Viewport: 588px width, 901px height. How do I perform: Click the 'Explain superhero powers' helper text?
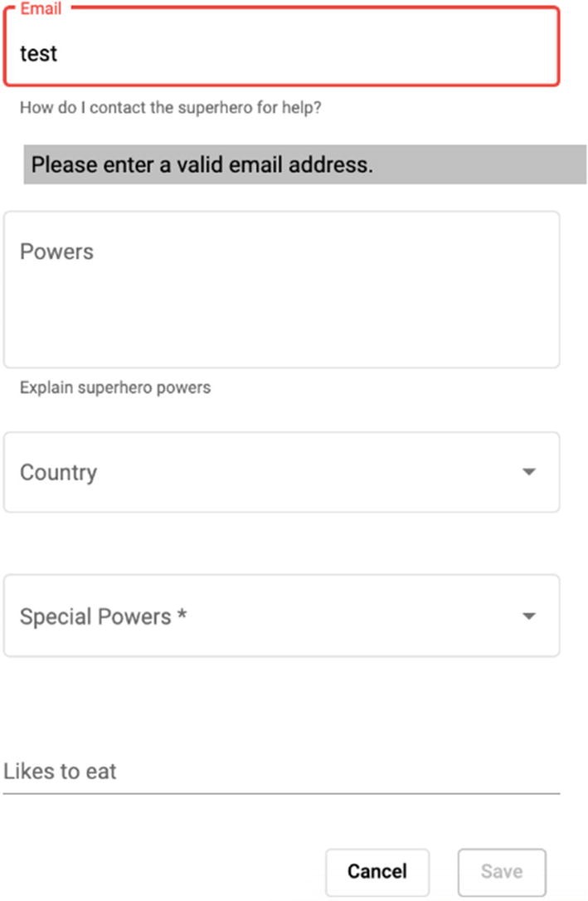114,387
